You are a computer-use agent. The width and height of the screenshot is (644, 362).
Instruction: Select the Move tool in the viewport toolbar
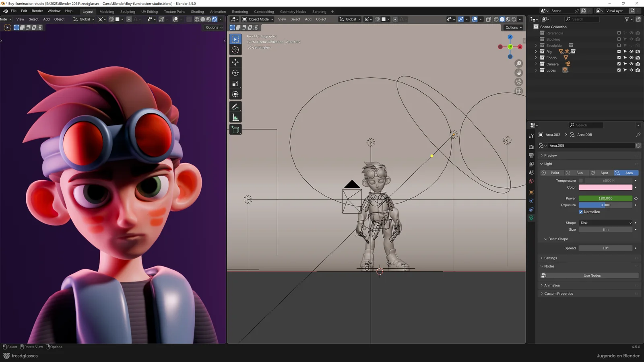click(x=235, y=61)
